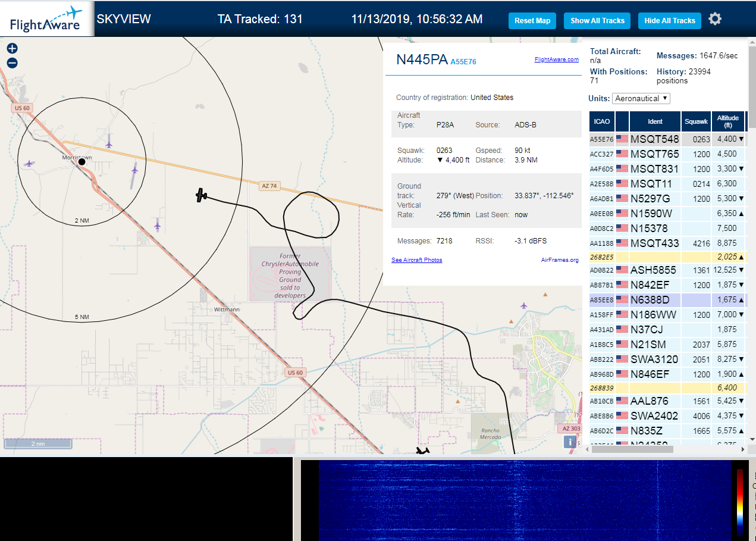The width and height of the screenshot is (756, 541).
Task: Select the tracked black aircraft N445PA on map
Action: coord(202,195)
